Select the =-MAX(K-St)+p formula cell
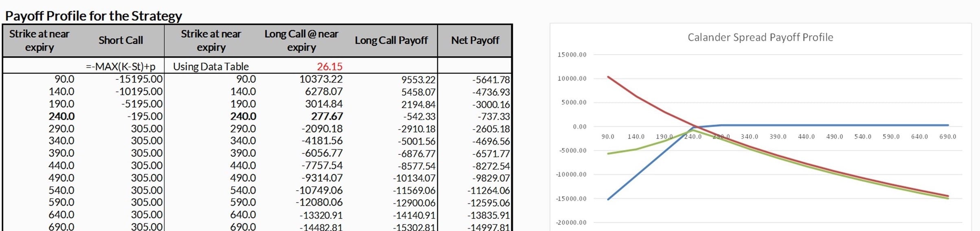This screenshot has width=980, height=231. coord(121,66)
